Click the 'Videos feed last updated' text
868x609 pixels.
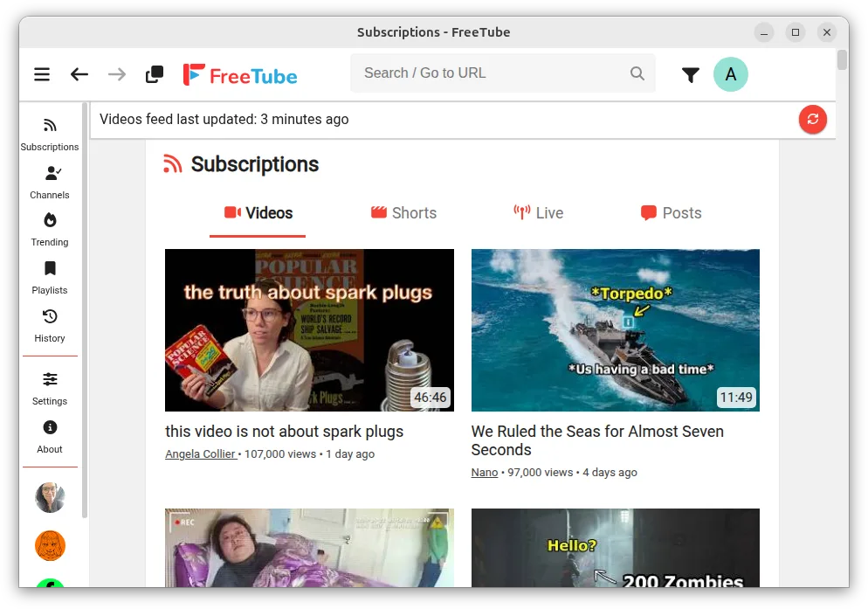click(x=224, y=119)
